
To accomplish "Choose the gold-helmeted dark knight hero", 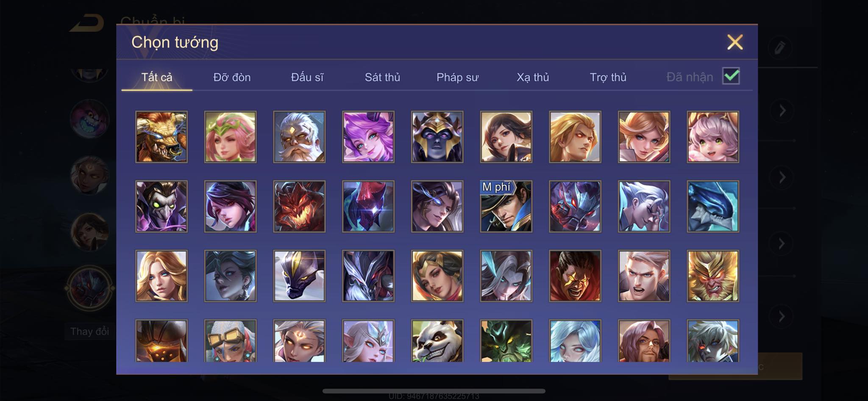I will (x=437, y=137).
